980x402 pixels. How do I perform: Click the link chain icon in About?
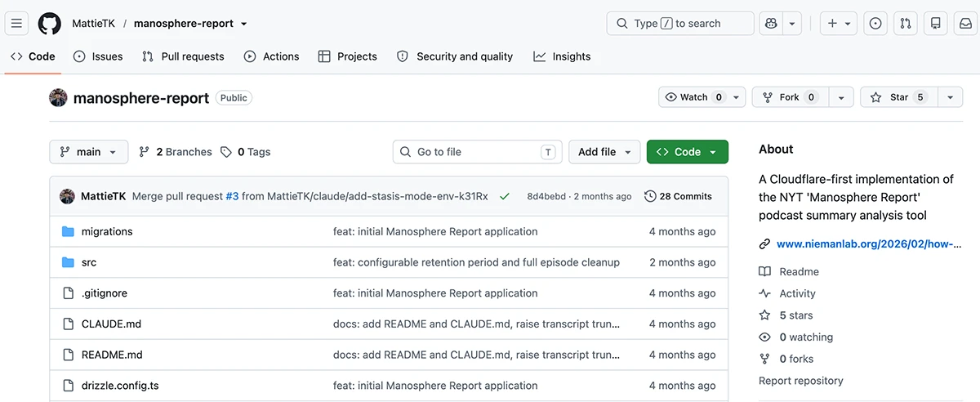[764, 243]
